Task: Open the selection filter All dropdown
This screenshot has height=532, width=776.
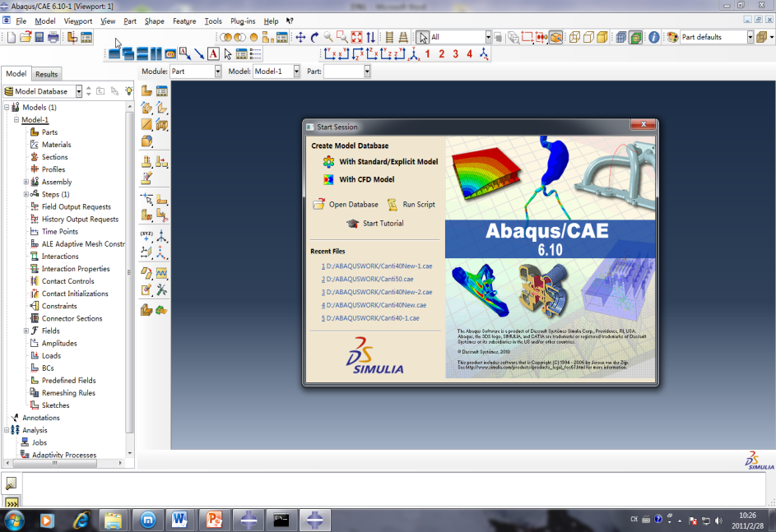Action: [x=460, y=37]
